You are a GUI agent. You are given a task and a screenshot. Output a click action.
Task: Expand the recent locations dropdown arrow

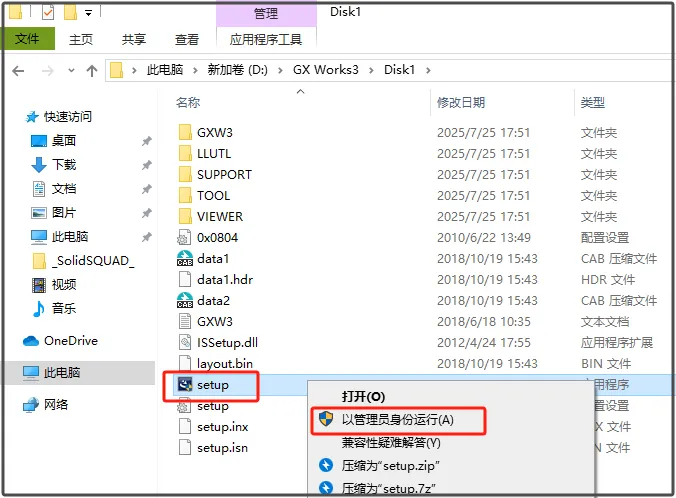tap(71, 70)
